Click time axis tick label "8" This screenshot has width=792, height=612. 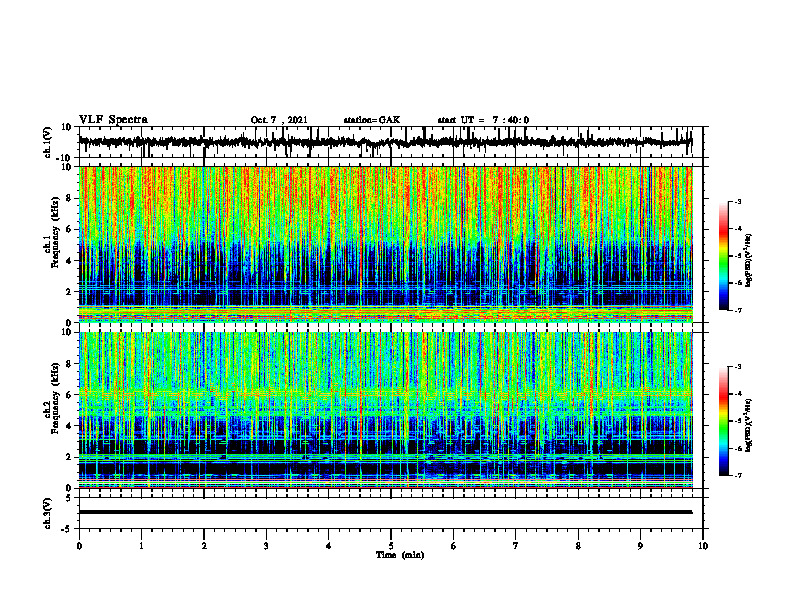pyautogui.click(x=578, y=546)
